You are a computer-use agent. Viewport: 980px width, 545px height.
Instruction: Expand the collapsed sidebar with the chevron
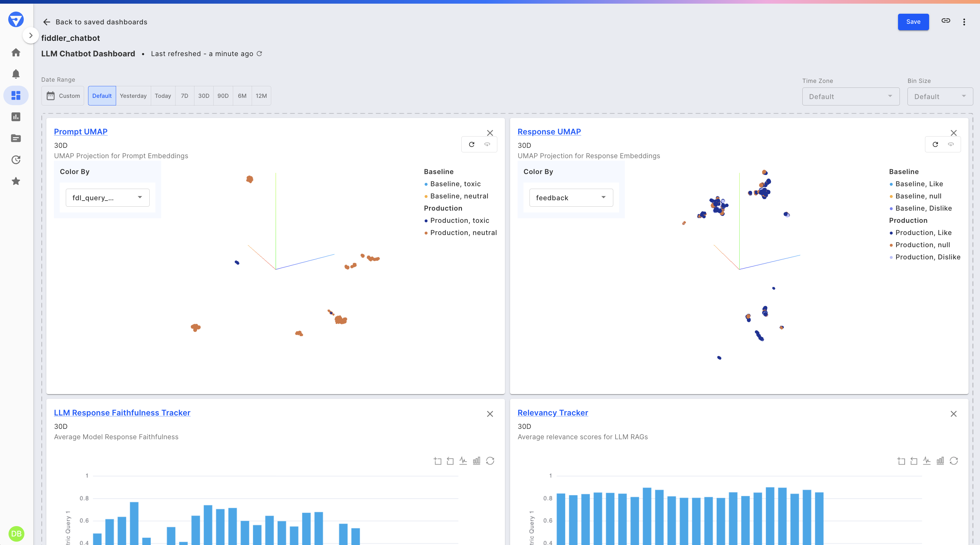tap(30, 35)
